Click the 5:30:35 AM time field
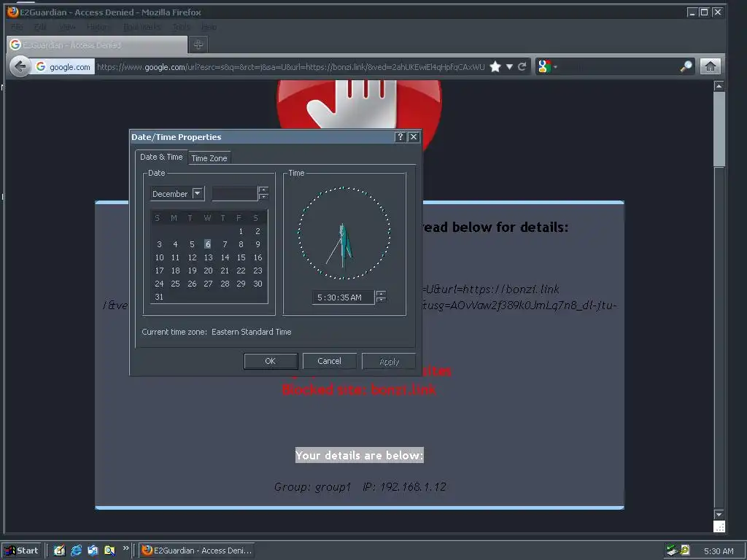Image resolution: width=747 pixels, height=560 pixels. (x=344, y=297)
